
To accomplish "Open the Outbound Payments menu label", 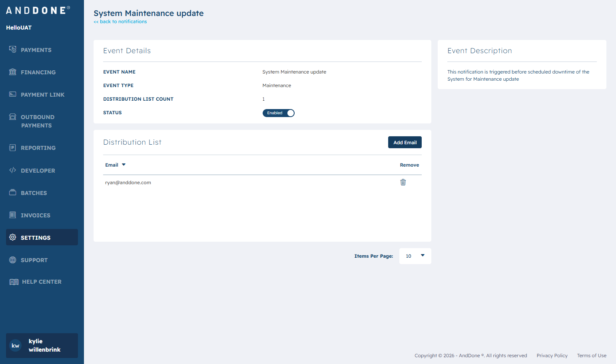I will click(x=38, y=121).
